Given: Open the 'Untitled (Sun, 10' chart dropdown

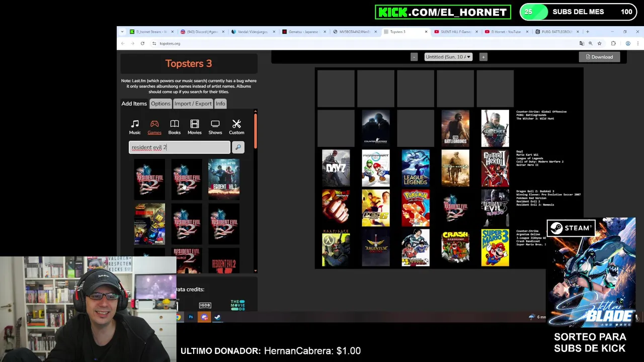Looking at the screenshot, I should [x=448, y=57].
